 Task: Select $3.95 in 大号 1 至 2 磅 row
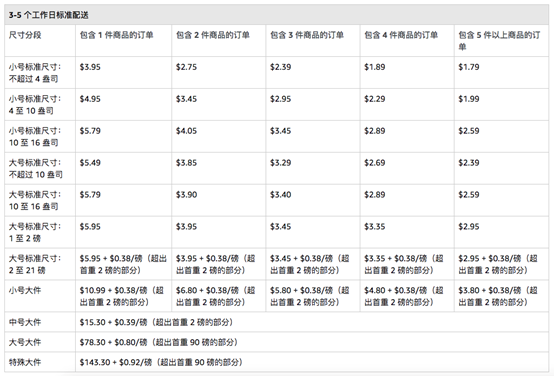pos(187,227)
